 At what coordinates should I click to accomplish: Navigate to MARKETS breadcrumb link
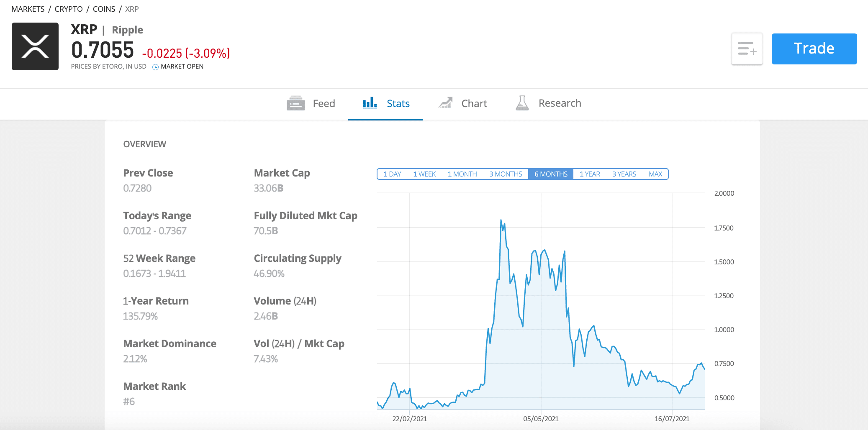coord(28,9)
